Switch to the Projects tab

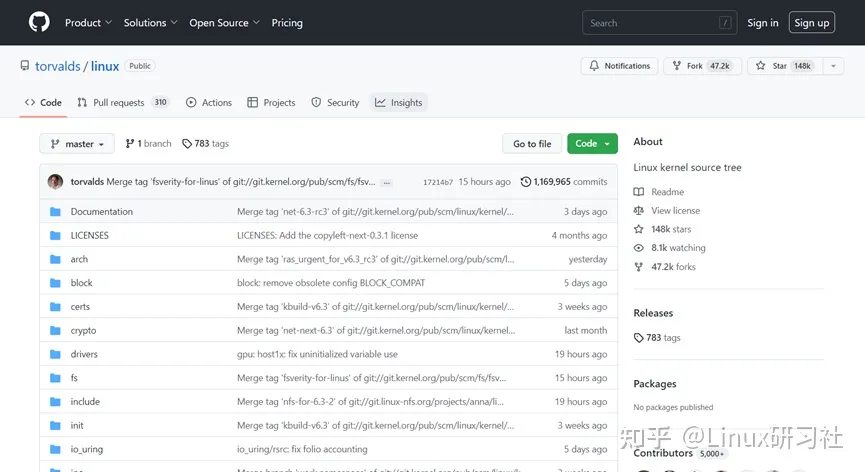pos(271,103)
